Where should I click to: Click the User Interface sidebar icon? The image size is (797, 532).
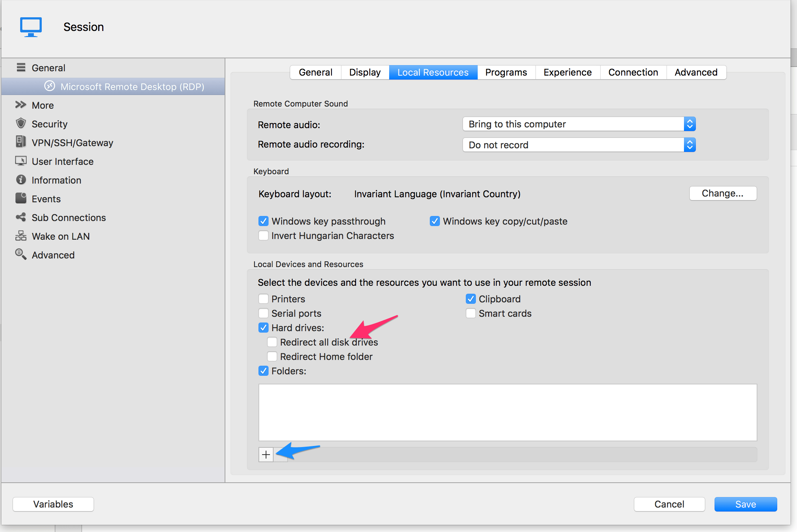tap(21, 161)
